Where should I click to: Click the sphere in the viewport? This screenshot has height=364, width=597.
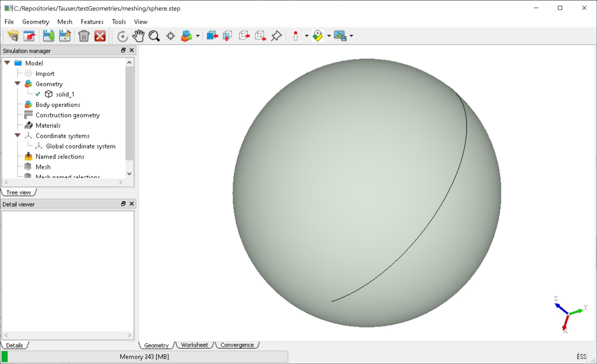[x=367, y=193]
